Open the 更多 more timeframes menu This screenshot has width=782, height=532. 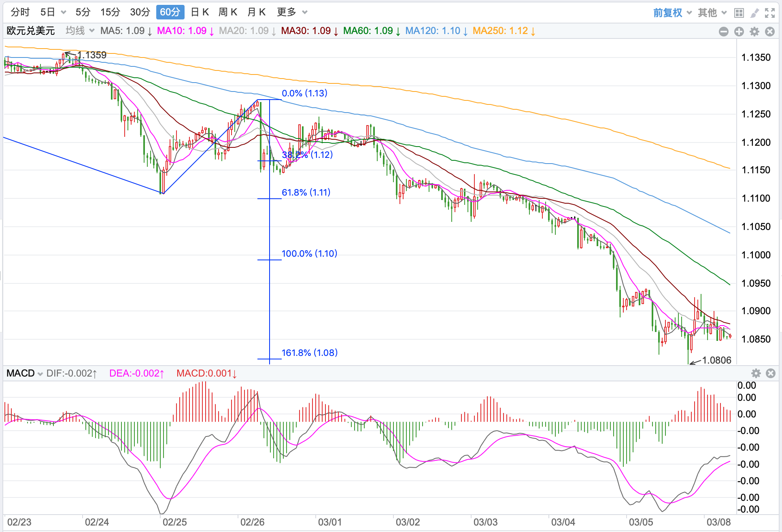point(292,12)
